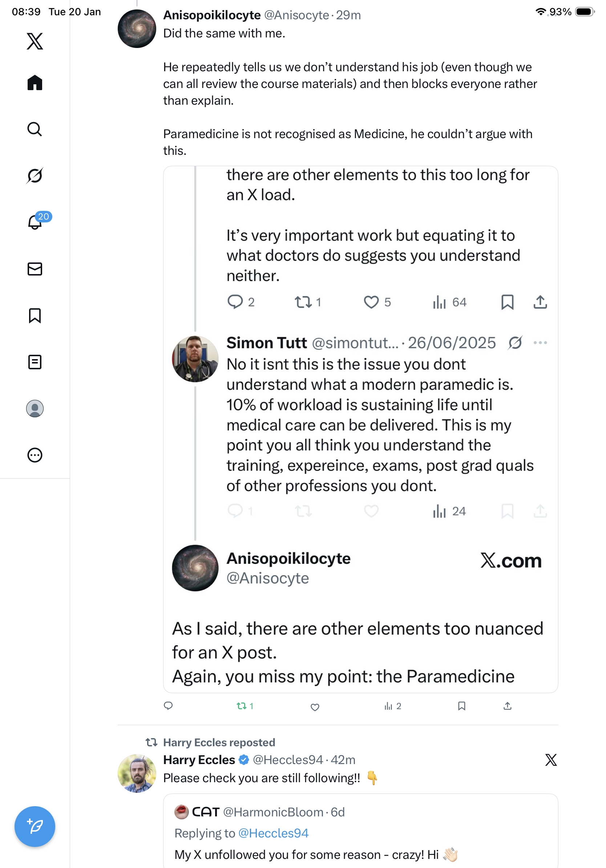606x868 pixels.
Task: Like Anisopoikilocyte's post
Action: pyautogui.click(x=315, y=707)
